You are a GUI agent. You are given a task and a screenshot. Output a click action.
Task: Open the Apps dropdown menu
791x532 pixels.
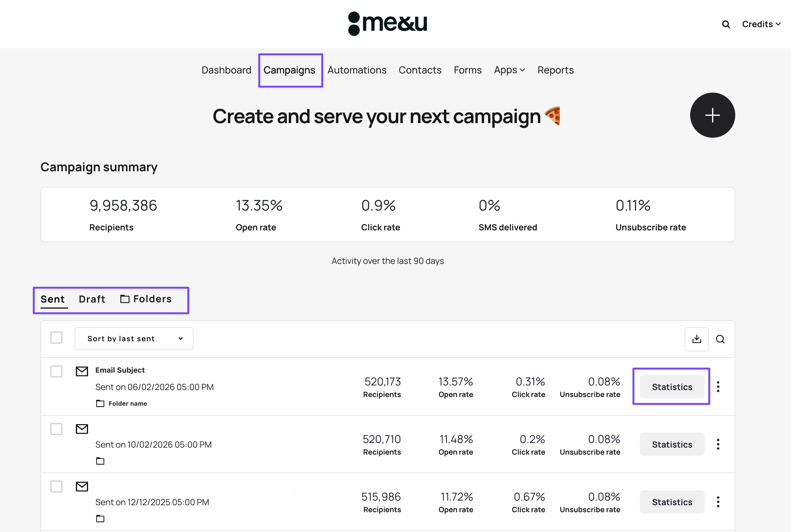pos(509,70)
